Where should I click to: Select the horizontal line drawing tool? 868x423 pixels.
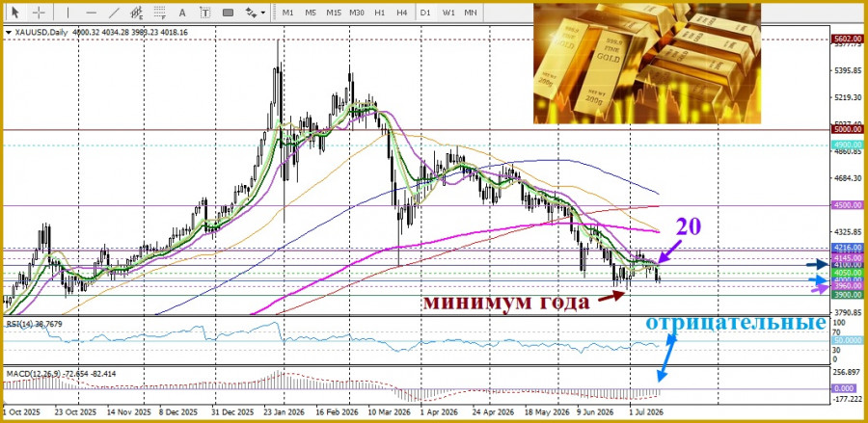[x=91, y=13]
